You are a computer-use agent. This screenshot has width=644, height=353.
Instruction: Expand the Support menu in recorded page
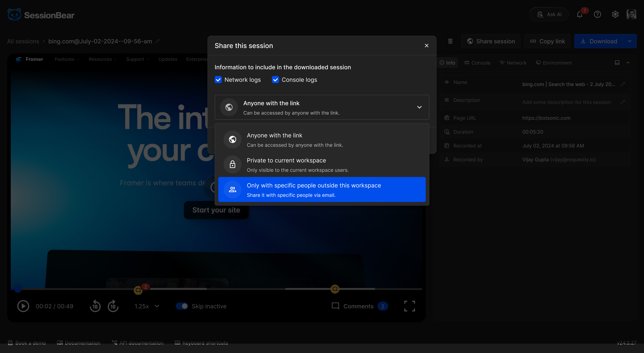(x=138, y=59)
